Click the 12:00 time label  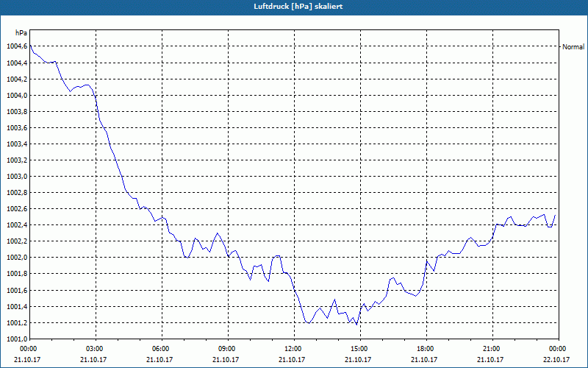click(292, 349)
